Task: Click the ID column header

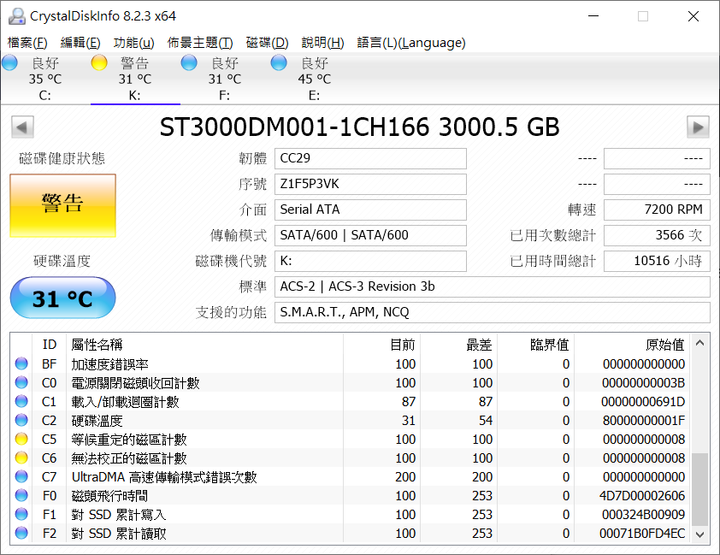Action: (x=50, y=344)
